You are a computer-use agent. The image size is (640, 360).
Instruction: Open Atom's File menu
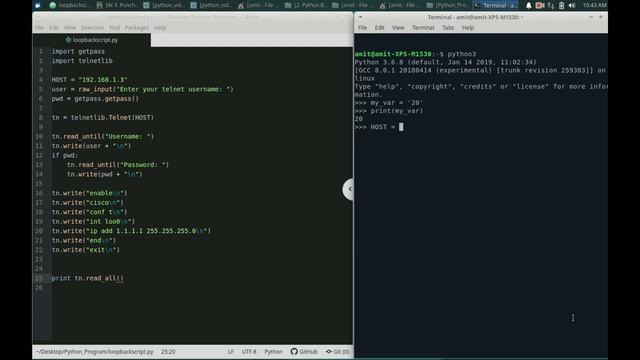click(39, 28)
